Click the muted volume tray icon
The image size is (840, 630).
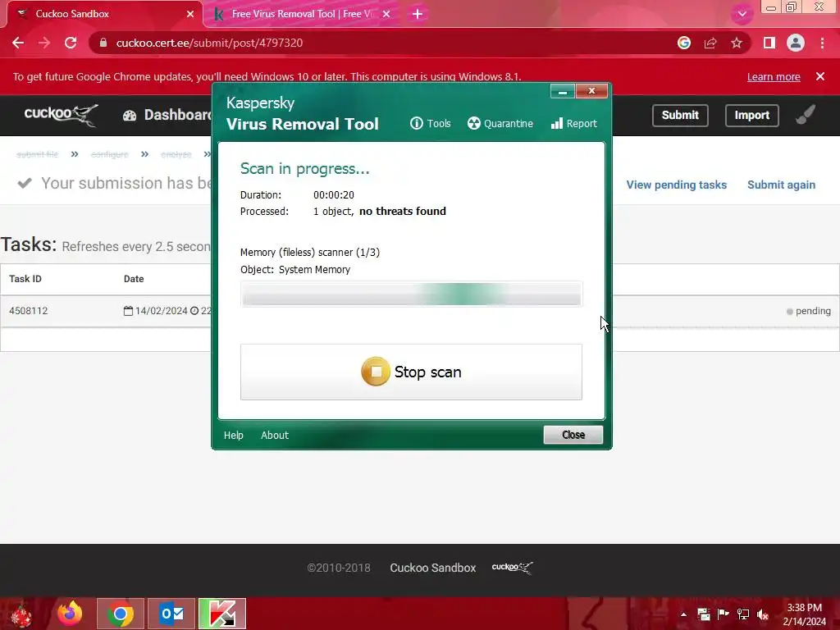point(763,614)
